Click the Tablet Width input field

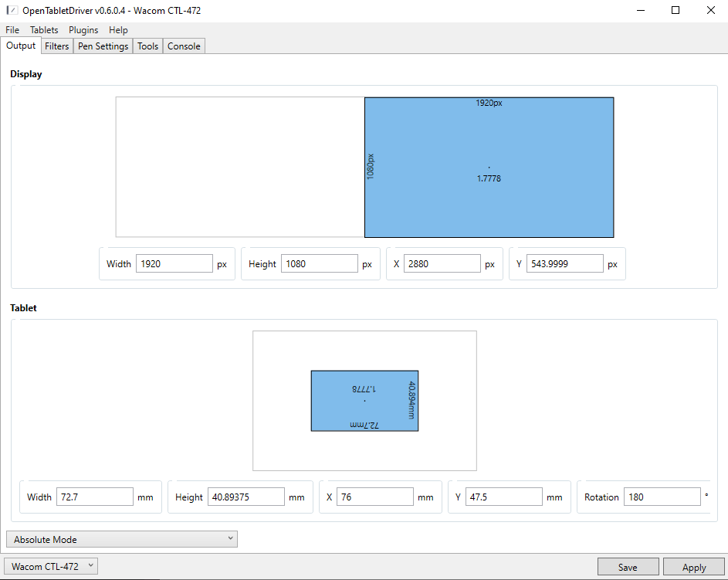coord(95,497)
